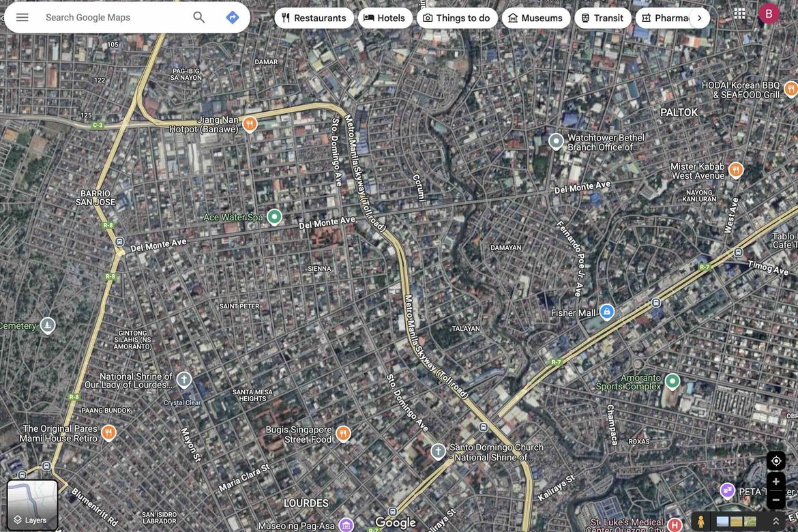Select the Transit chip

pos(602,18)
